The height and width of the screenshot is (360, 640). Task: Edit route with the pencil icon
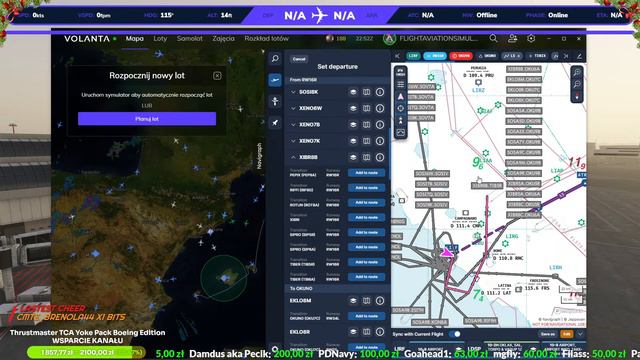(x=579, y=56)
